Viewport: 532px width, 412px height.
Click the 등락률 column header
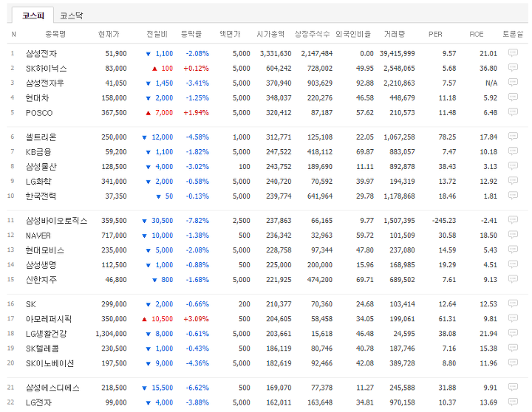click(191, 34)
